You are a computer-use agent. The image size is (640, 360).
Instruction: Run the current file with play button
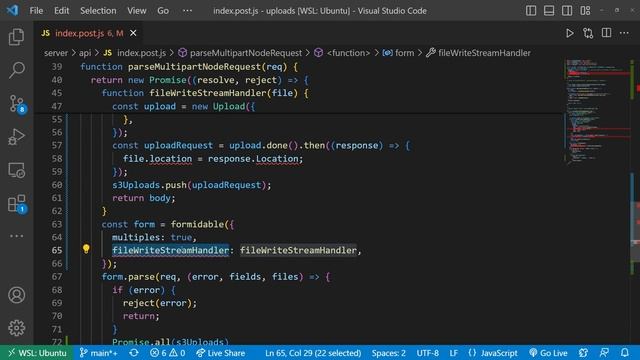point(569,33)
